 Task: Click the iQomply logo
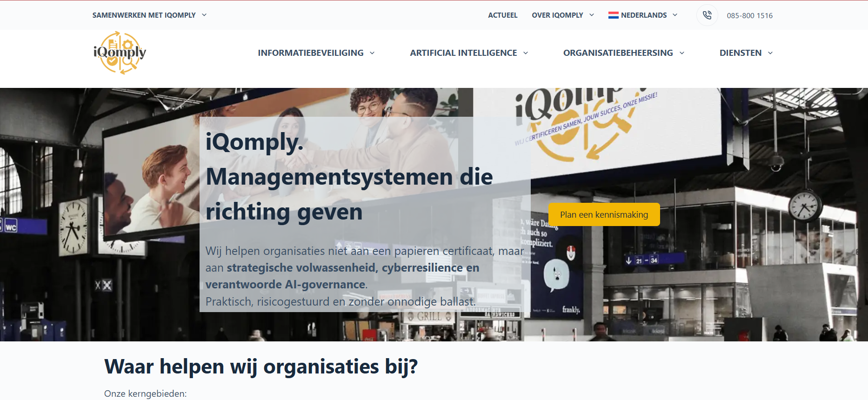point(120,53)
